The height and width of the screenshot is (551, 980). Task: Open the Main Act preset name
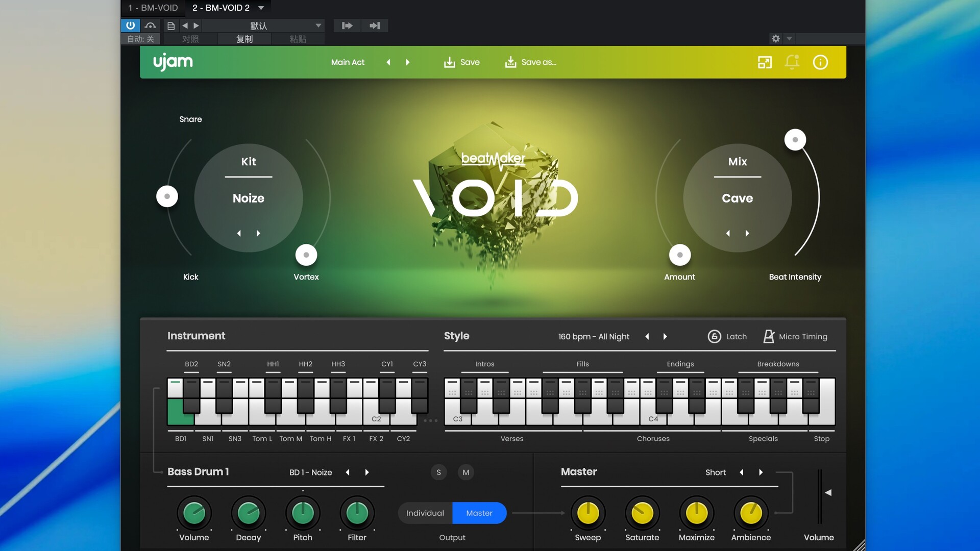348,62
